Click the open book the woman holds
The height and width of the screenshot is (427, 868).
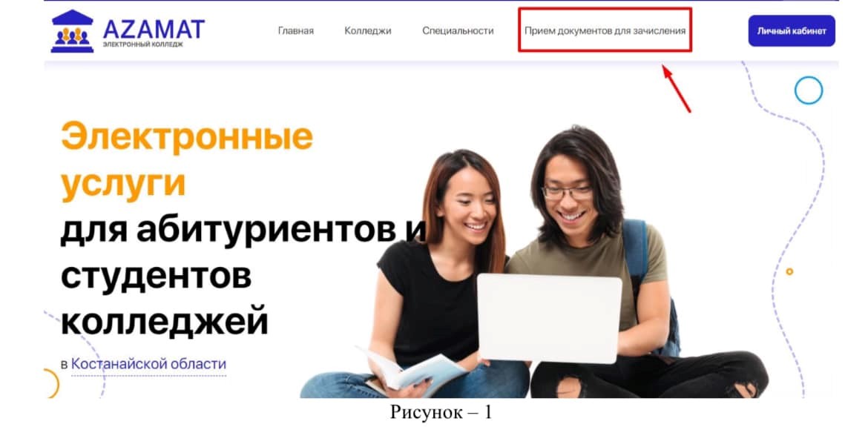pos(411,371)
